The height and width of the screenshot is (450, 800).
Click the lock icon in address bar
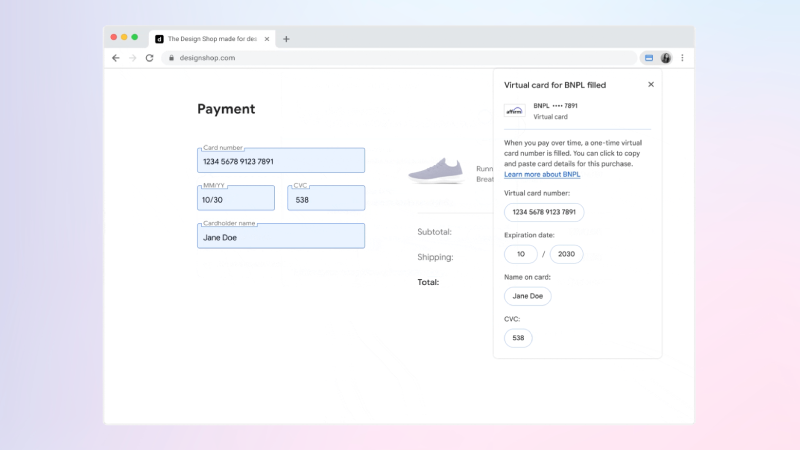click(171, 58)
